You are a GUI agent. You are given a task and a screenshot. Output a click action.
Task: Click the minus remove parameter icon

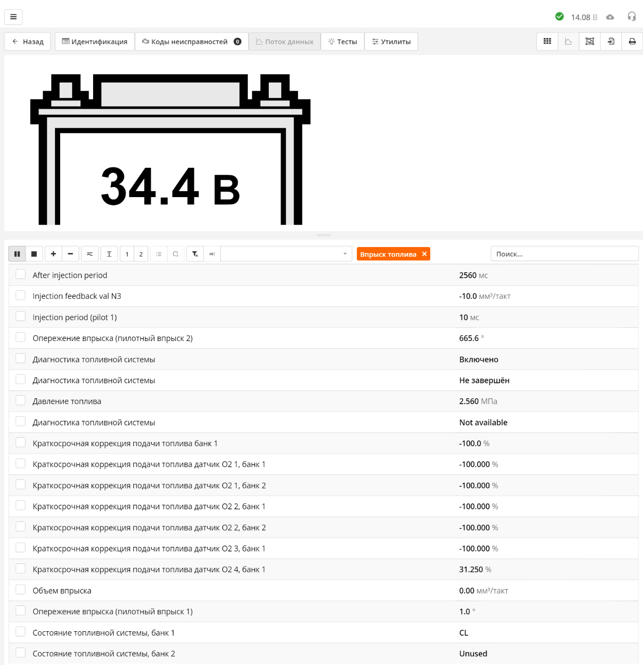70,254
